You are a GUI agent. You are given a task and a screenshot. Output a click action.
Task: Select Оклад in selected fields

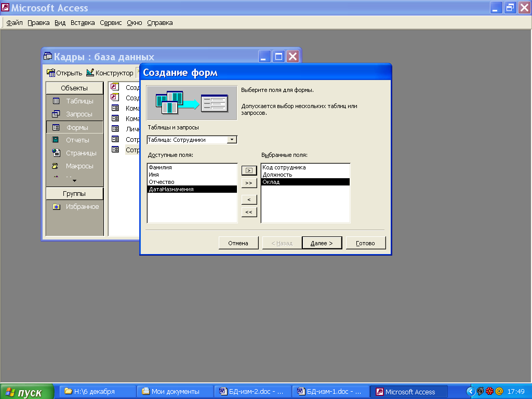305,182
